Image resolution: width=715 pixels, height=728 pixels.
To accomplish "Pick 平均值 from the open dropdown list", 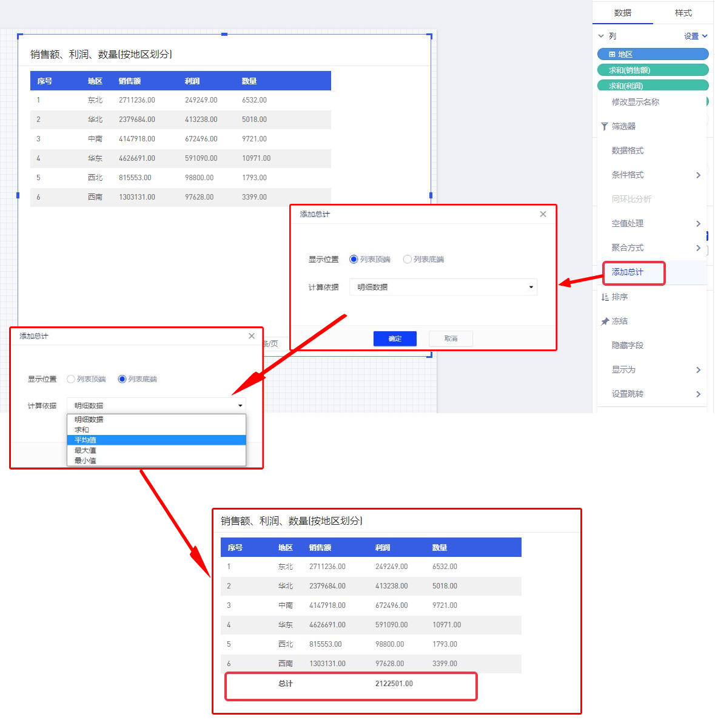I will click(86, 440).
